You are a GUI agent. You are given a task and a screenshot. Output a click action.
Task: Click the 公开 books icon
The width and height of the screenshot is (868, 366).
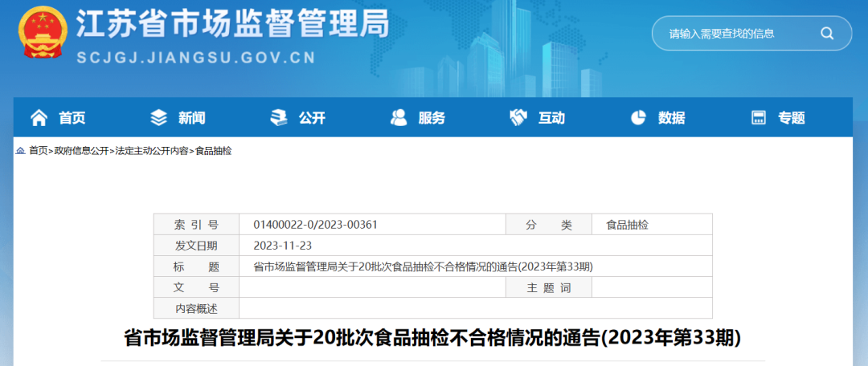[x=278, y=117]
